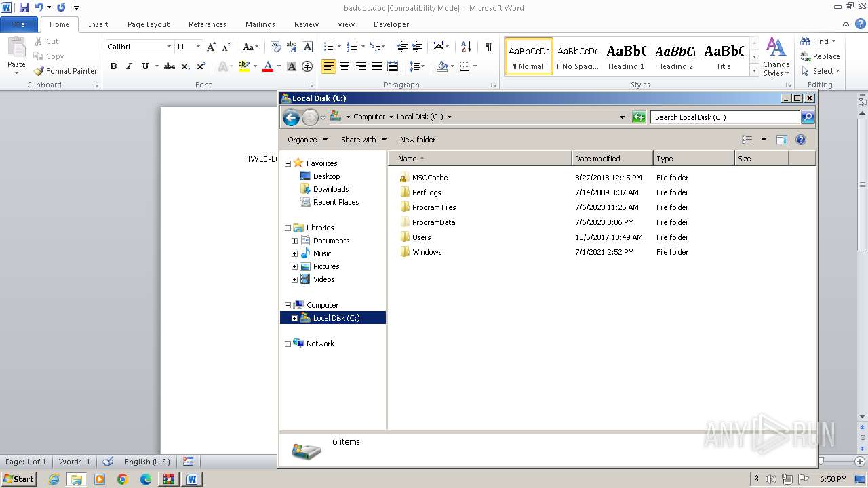868x488 pixels.
Task: Switch to Page Layout ribbon tab
Action: point(149,24)
